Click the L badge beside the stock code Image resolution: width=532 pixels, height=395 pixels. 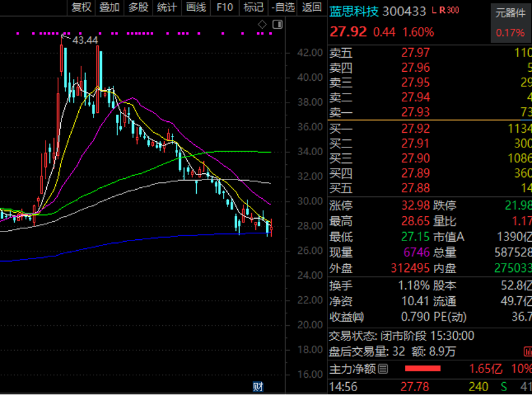click(x=434, y=10)
